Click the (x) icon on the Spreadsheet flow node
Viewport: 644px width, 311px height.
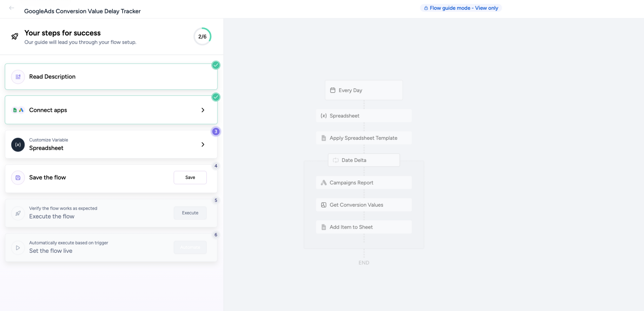[324, 116]
